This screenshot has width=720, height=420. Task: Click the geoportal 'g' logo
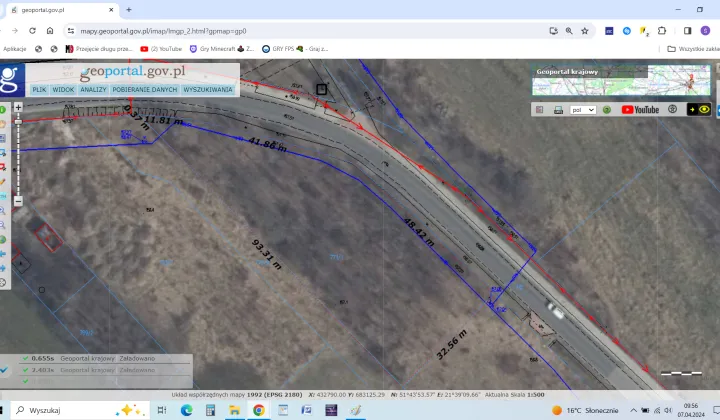(x=12, y=79)
